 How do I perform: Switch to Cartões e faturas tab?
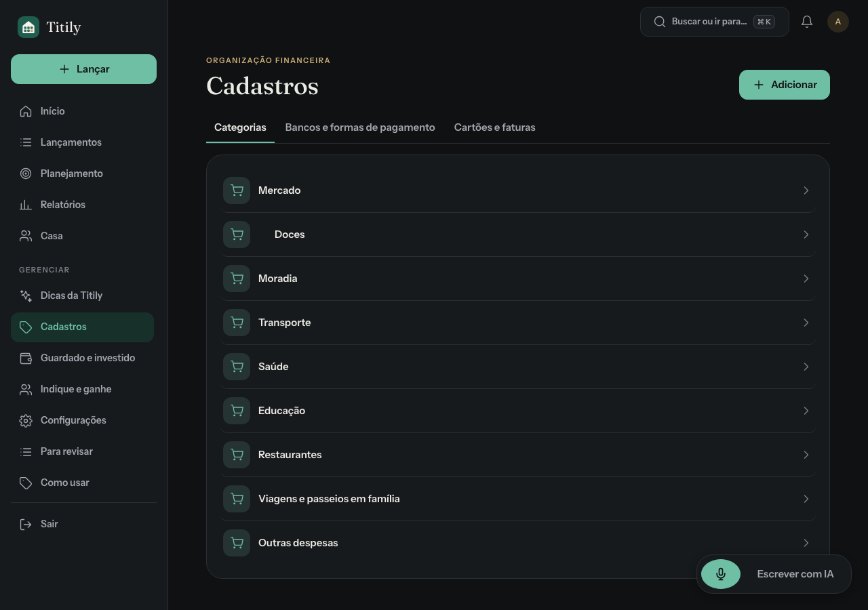click(495, 127)
